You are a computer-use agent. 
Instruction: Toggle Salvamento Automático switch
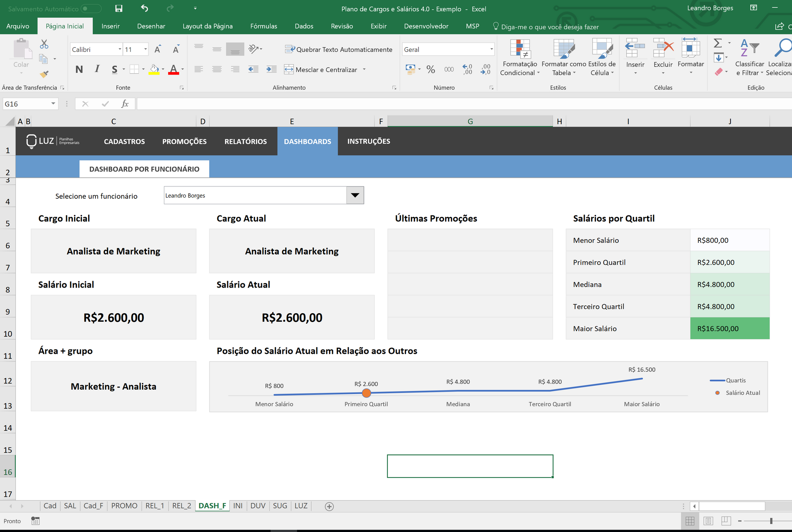pos(91,9)
